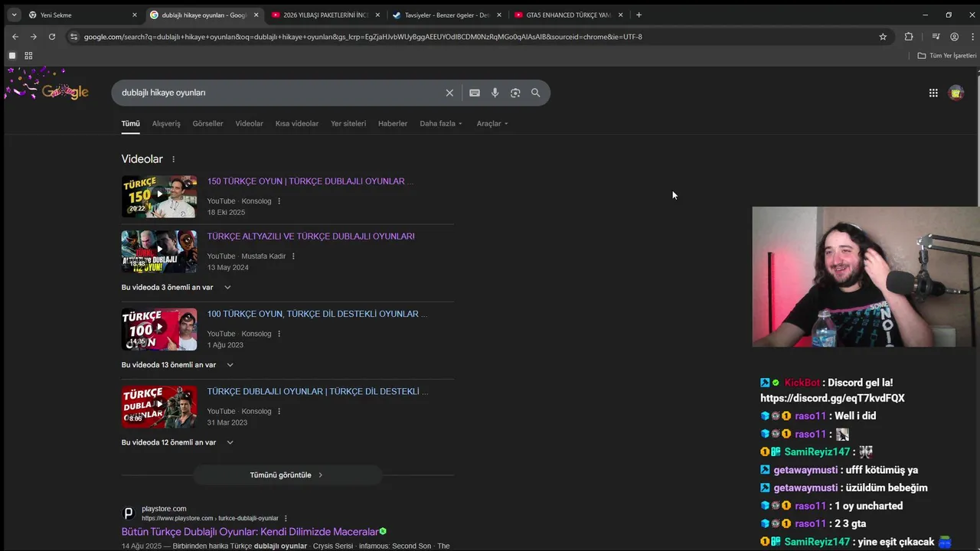Image resolution: width=980 pixels, height=551 pixels.
Task: Play the 18:43 Mustafa Kadir thumbnail
Action: (x=159, y=252)
